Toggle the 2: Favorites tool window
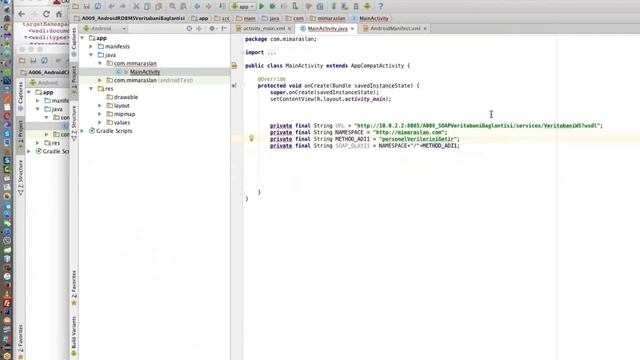The width and height of the screenshot is (640, 360). [74, 287]
